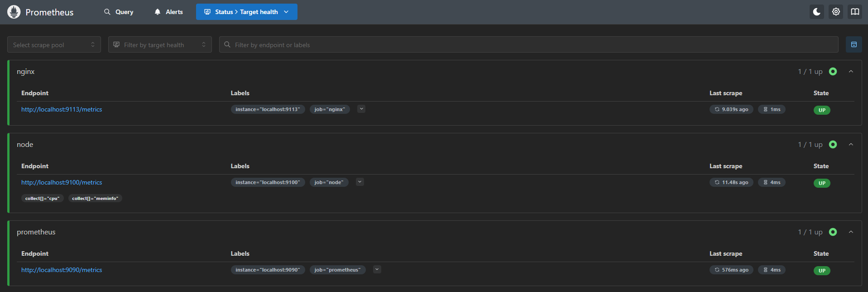This screenshot has height=292, width=868.
Task: Open Filter by target health dropdown
Action: point(160,44)
